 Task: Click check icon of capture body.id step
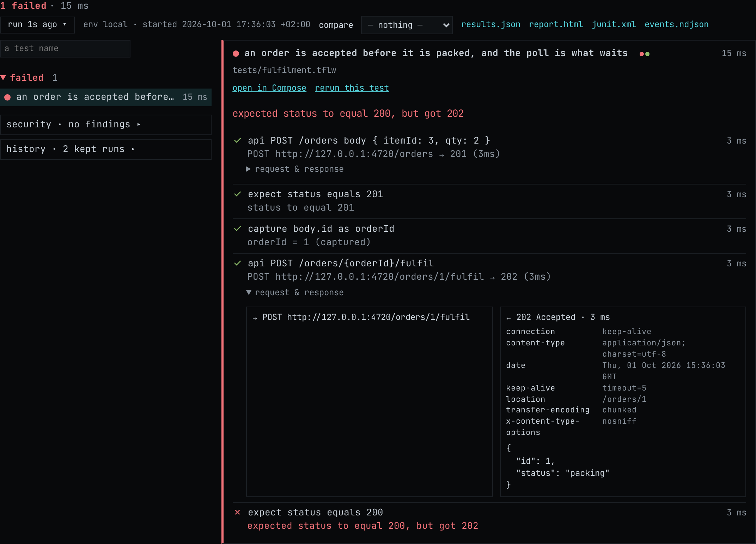pyautogui.click(x=238, y=229)
